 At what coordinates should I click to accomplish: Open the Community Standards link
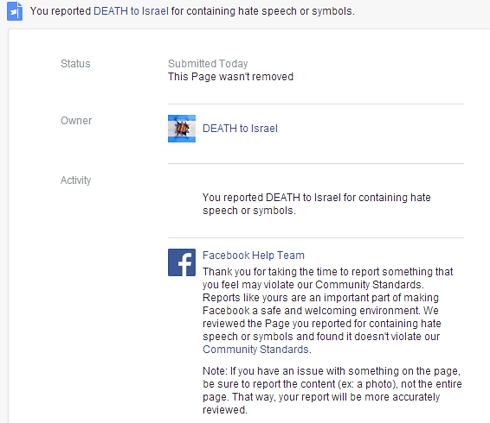[255, 349]
